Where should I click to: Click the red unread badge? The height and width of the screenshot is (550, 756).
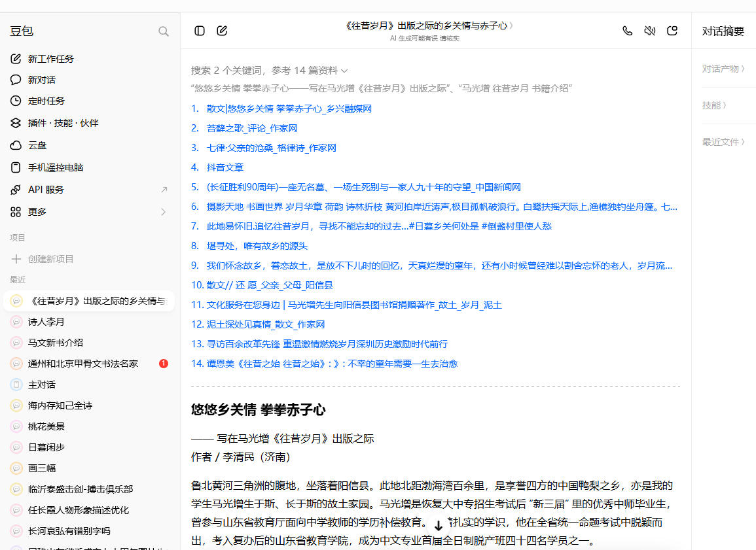(x=164, y=363)
